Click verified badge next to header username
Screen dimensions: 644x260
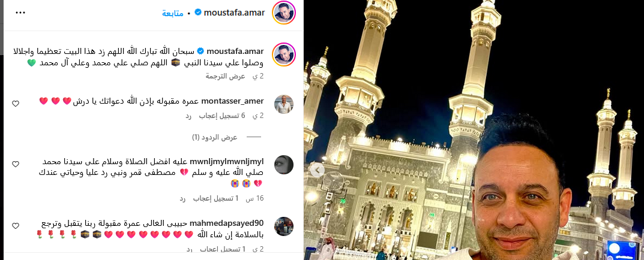(x=197, y=13)
